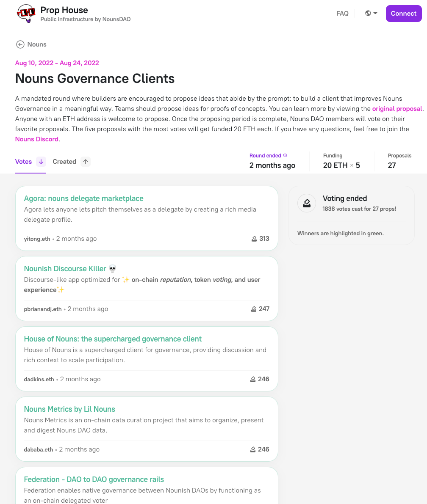Select the Votes sorting tab
Screen dimensions: 427x504
tap(23, 161)
